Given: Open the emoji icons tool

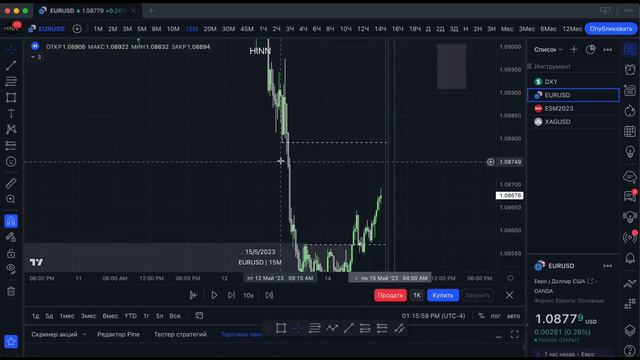Looking at the screenshot, I should (11, 162).
